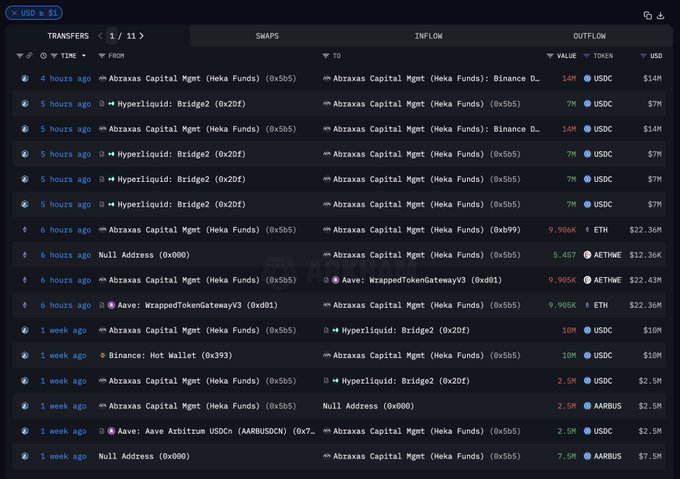Screen dimensions: 680x479
Task: Open Null Address sender in 5.457 AETHWE row
Action: [x=144, y=255]
